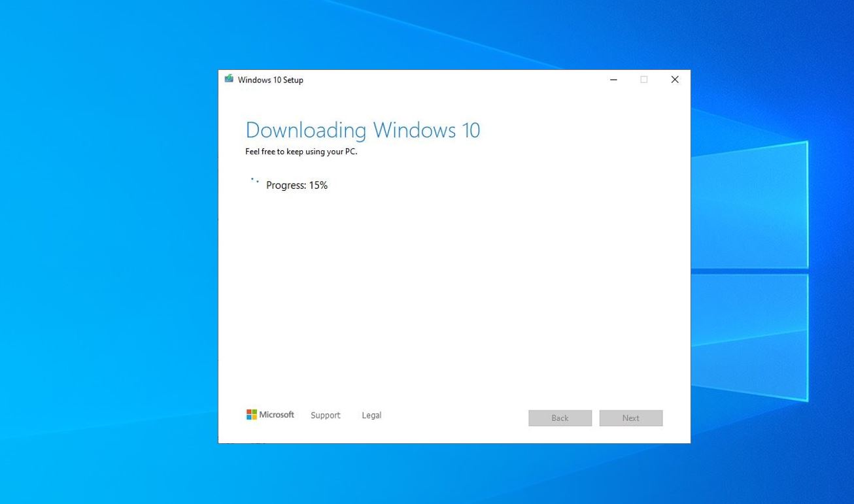The image size is (854, 504).
Task: Click the disabled Next button
Action: (631, 418)
